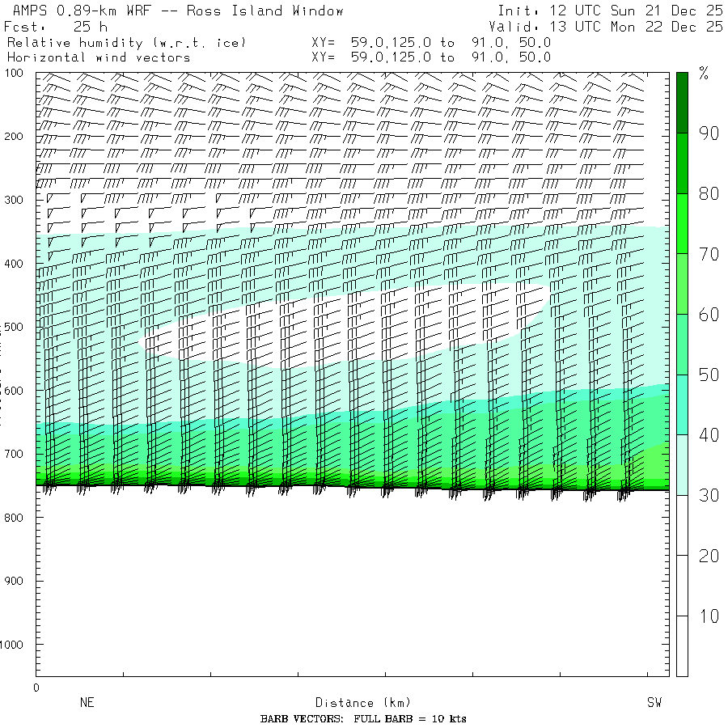728x728 pixels.
Task: Select the 'Relative humidity (w.r.t. ice)' label
Action: (126, 43)
